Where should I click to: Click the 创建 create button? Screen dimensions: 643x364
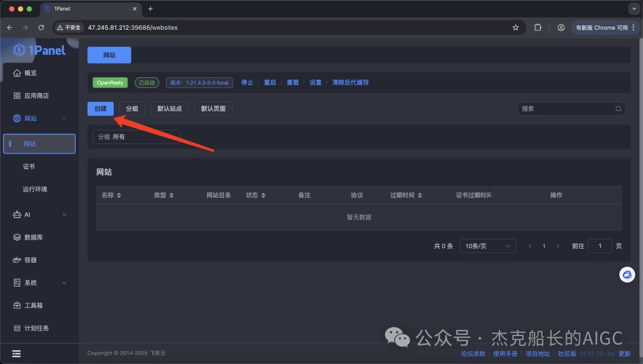click(101, 108)
